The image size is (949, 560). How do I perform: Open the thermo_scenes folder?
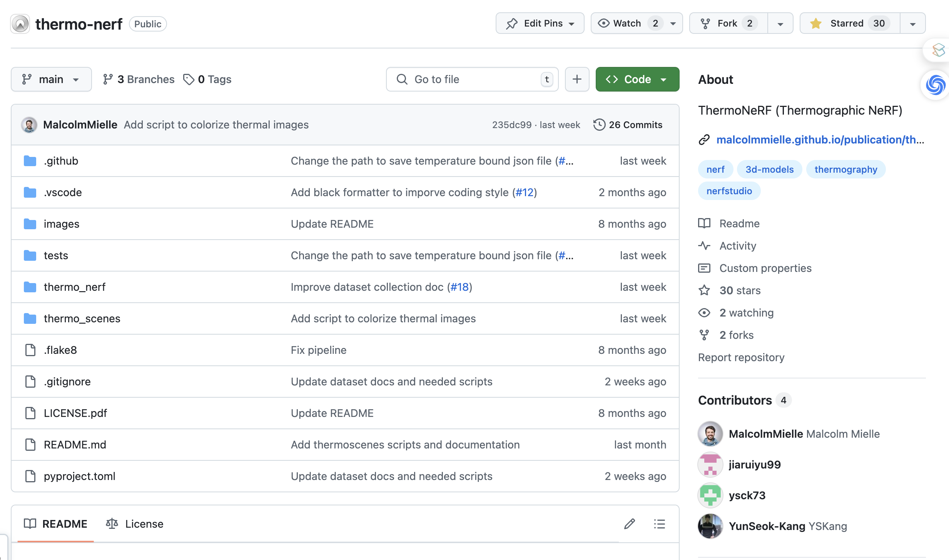pos(82,318)
